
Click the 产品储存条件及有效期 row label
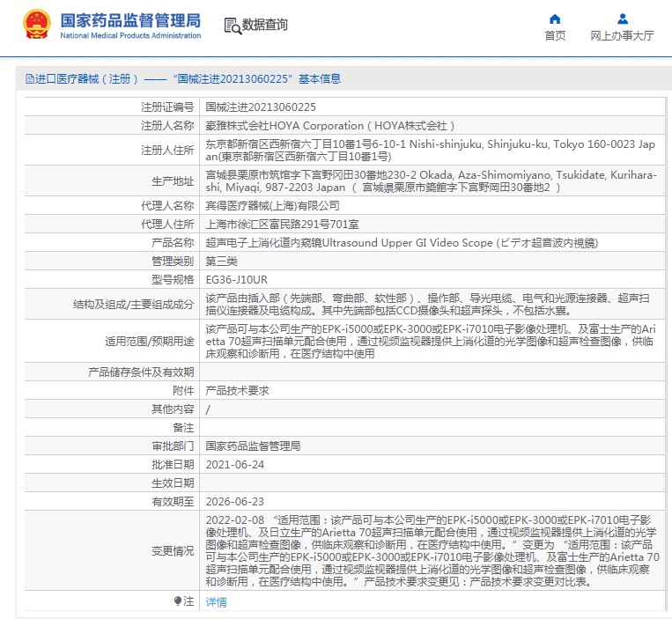141,372
